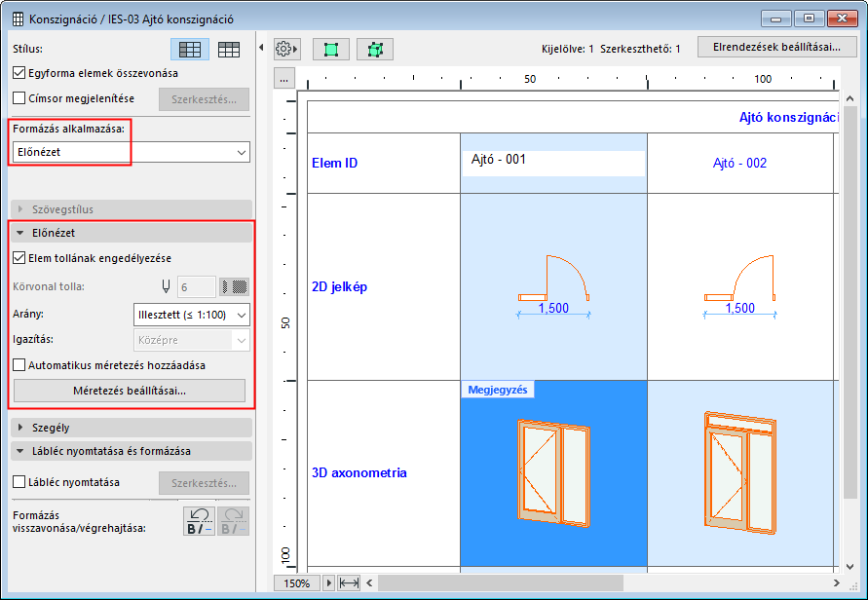Click the 3D axonometria row header
868x600 pixels.
pyautogui.click(x=384, y=472)
